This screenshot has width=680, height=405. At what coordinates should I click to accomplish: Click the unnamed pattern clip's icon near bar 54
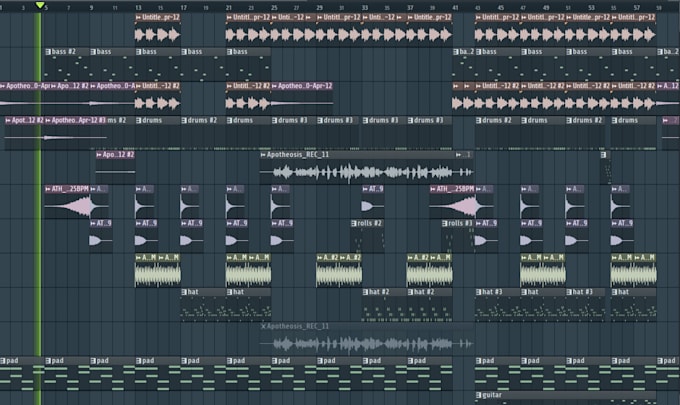[x=603, y=155]
